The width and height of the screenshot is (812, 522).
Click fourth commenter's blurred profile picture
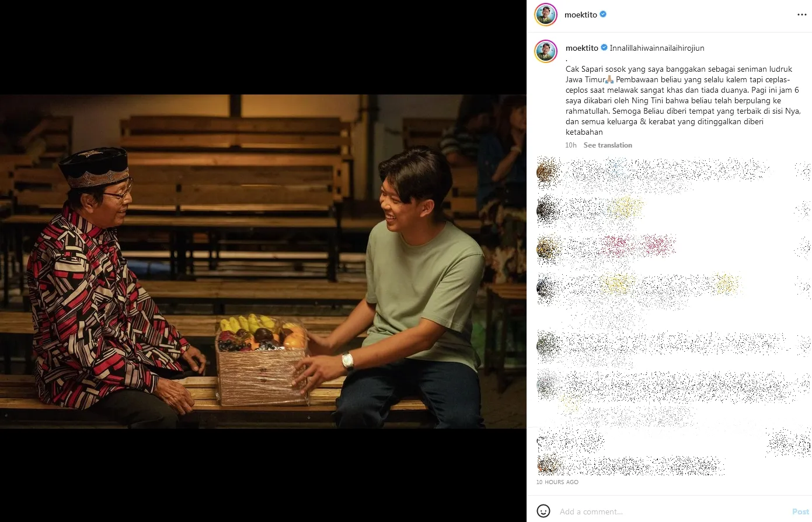(547, 288)
